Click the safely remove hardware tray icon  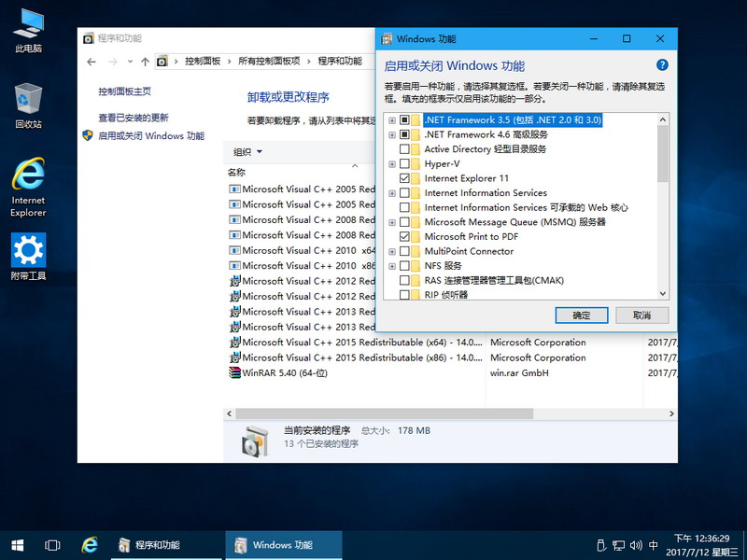tap(601, 545)
